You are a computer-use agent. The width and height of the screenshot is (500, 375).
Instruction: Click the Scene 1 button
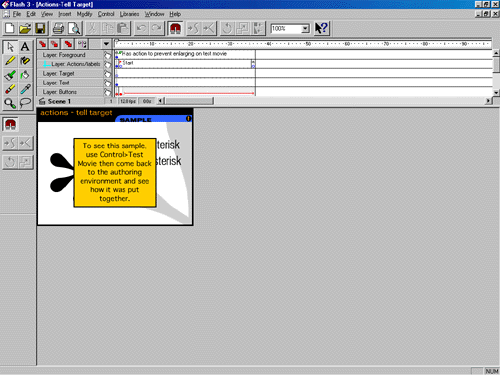pyautogui.click(x=55, y=101)
